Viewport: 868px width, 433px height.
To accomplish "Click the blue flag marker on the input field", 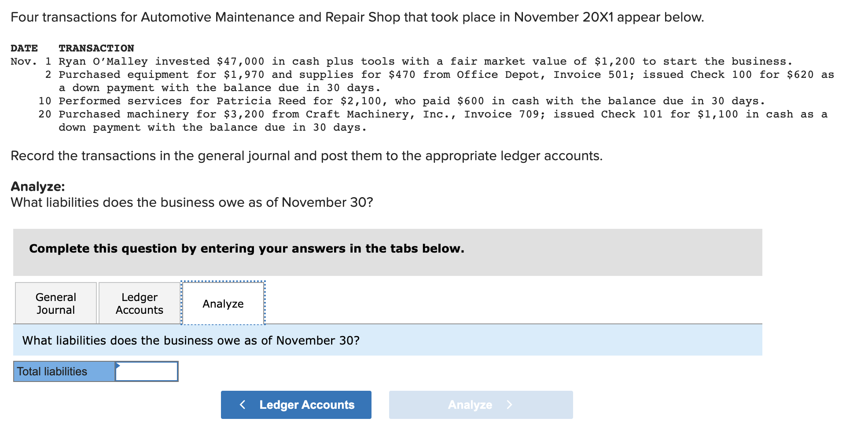I will click(117, 365).
